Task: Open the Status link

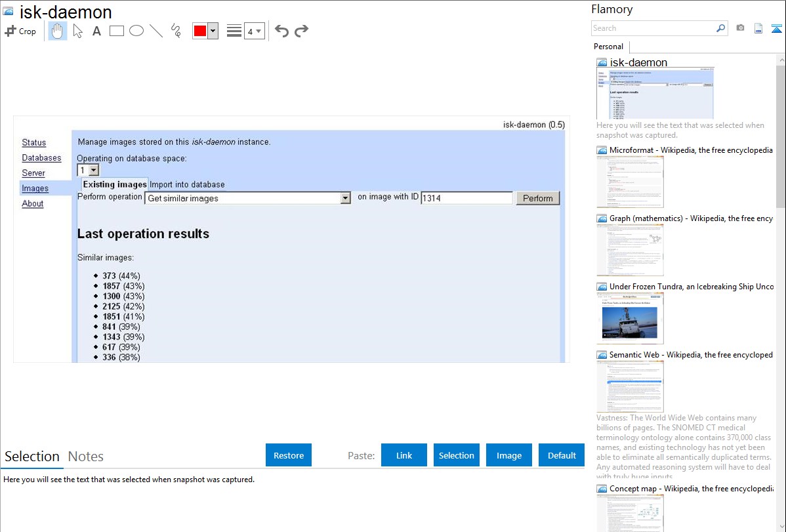Action: click(x=34, y=142)
